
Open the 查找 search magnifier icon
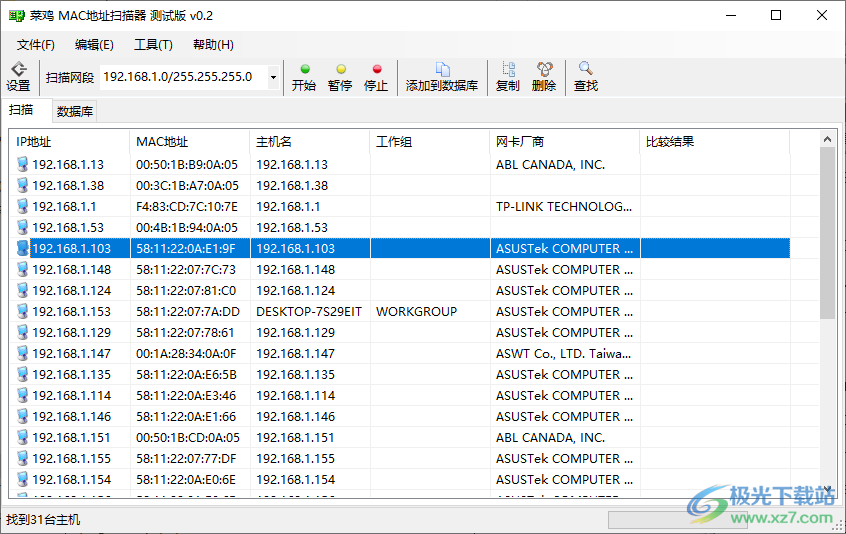586,77
